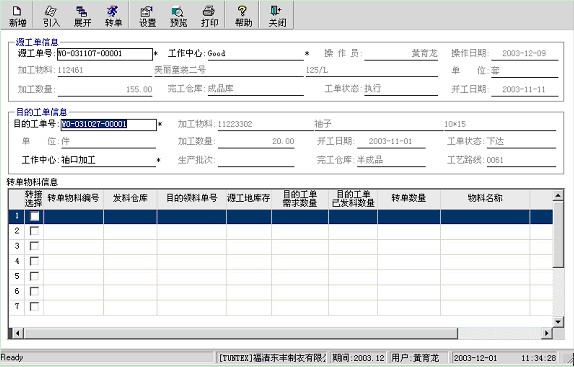
Task: Click the 打印 (Print) toolbar icon
Action: pyautogui.click(x=209, y=16)
